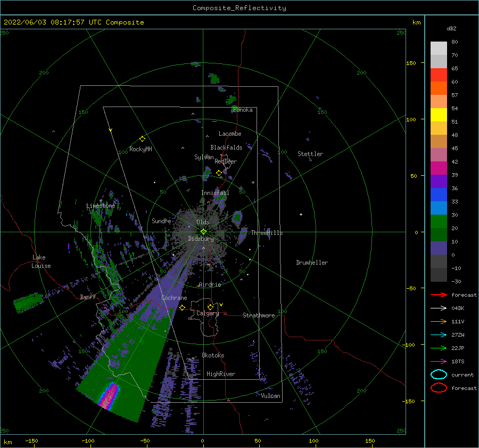Click the Banff label
Image resolution: width=479 pixels, height=448 pixels.
tap(88, 297)
